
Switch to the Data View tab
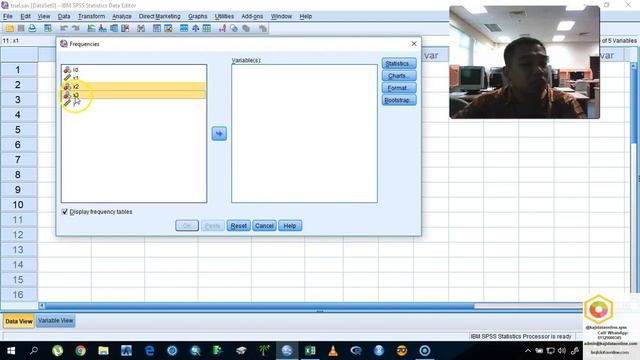[x=18, y=321]
